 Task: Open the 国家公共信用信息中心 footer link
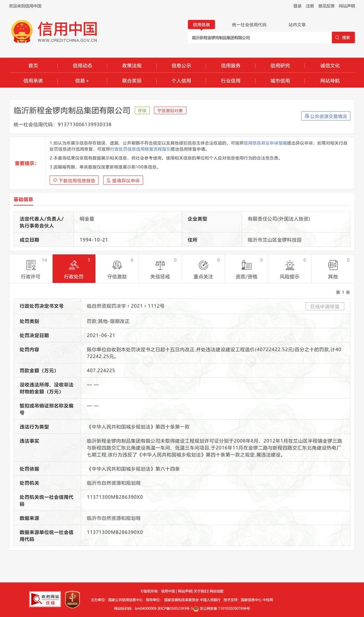pos(126,600)
